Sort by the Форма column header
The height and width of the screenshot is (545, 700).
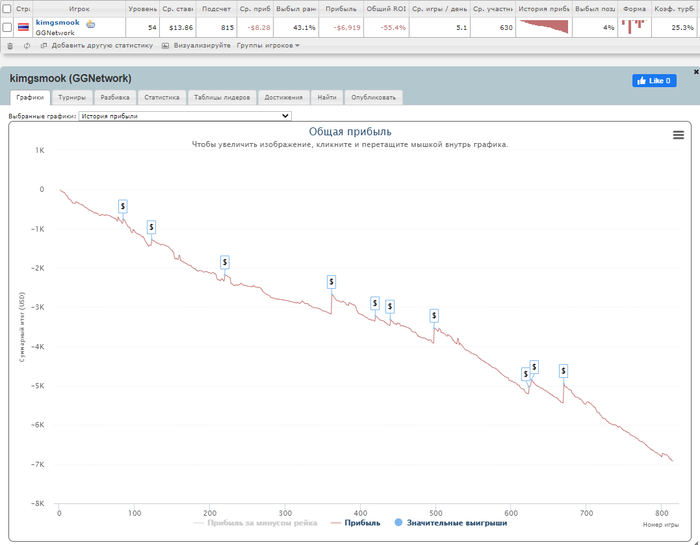point(634,8)
